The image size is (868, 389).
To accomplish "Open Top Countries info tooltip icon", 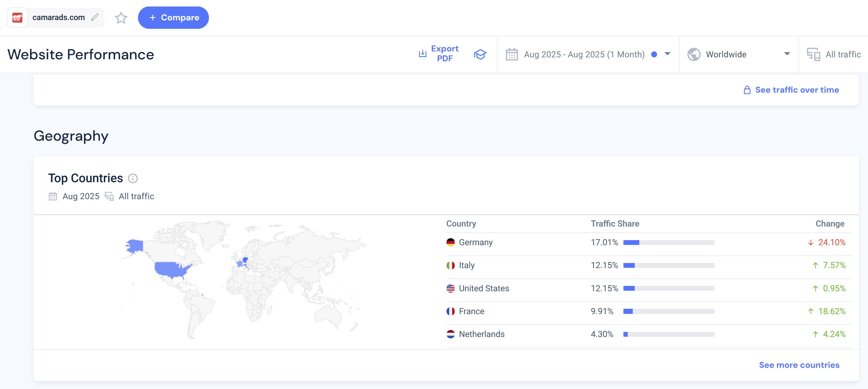I will [x=133, y=179].
